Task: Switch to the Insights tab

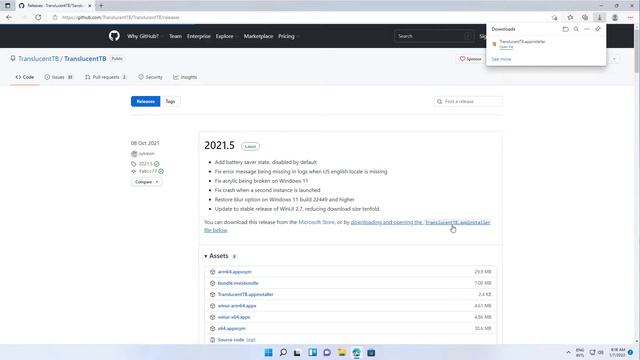Action: (x=185, y=77)
